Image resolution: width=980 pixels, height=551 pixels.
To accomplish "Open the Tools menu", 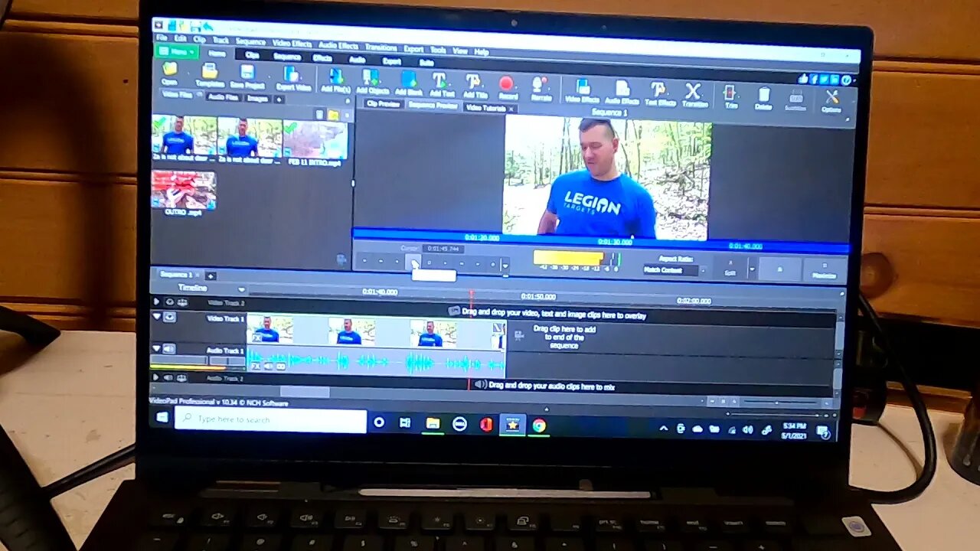I will coord(438,50).
